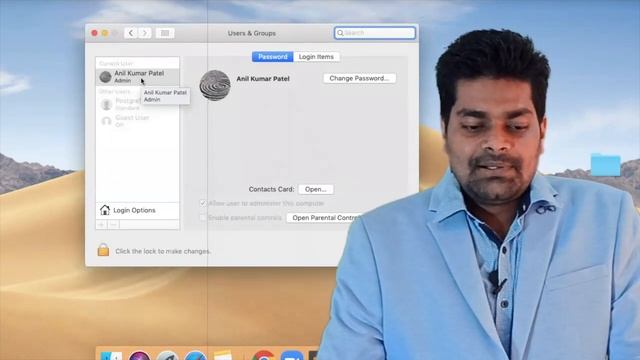This screenshot has height=360, width=640.
Task: Open Siri from the Dock
Action: pos(139,356)
